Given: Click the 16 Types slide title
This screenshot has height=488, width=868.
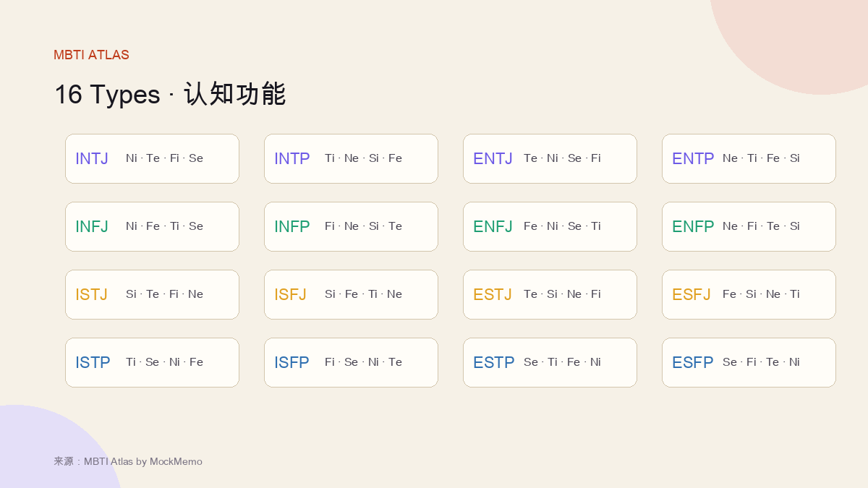Looking at the screenshot, I should coord(170,94).
